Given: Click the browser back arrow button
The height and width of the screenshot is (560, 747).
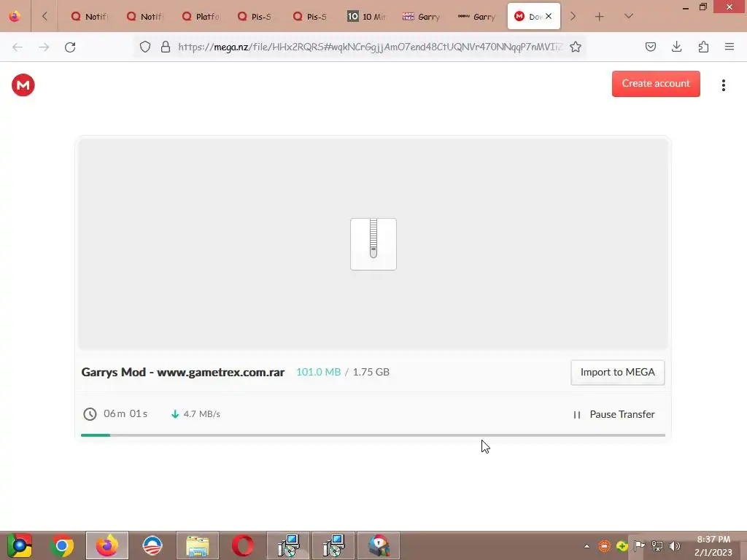Looking at the screenshot, I should [18, 47].
